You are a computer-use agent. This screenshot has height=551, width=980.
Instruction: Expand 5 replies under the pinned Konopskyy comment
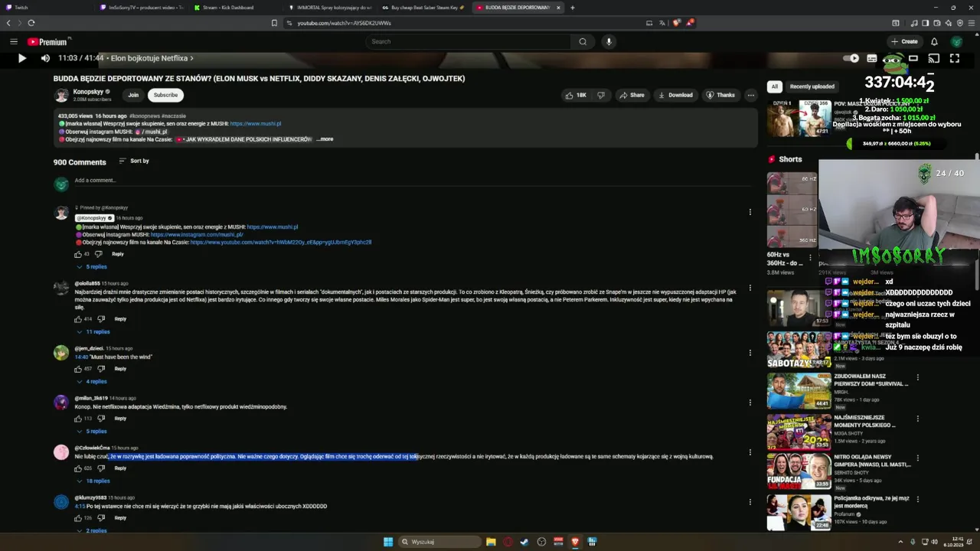click(92, 266)
